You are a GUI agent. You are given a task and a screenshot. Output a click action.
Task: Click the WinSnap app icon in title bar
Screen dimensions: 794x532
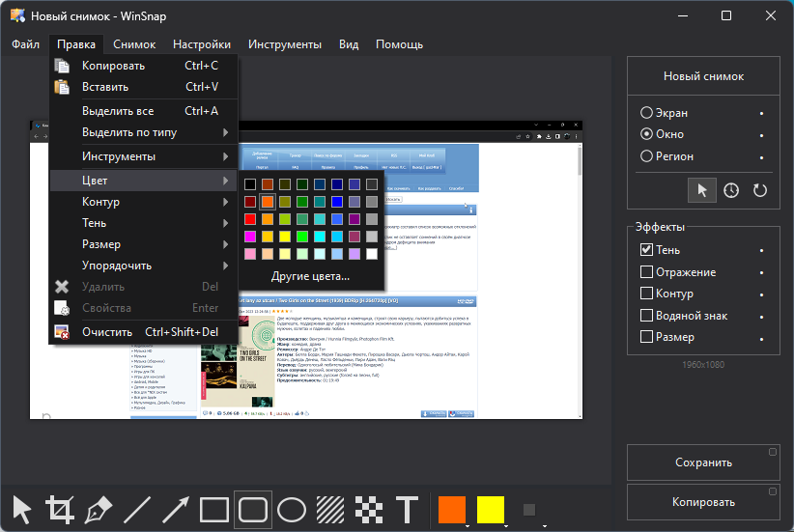point(17,15)
